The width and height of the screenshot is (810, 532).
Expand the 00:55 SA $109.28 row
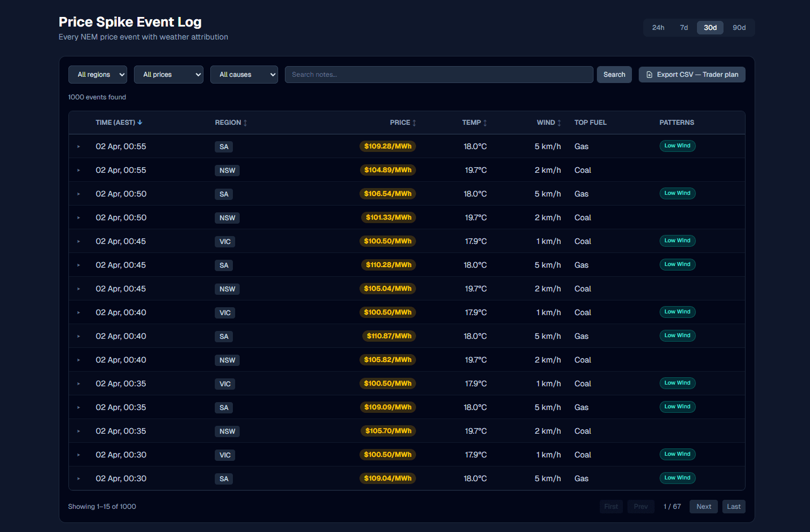(79, 147)
